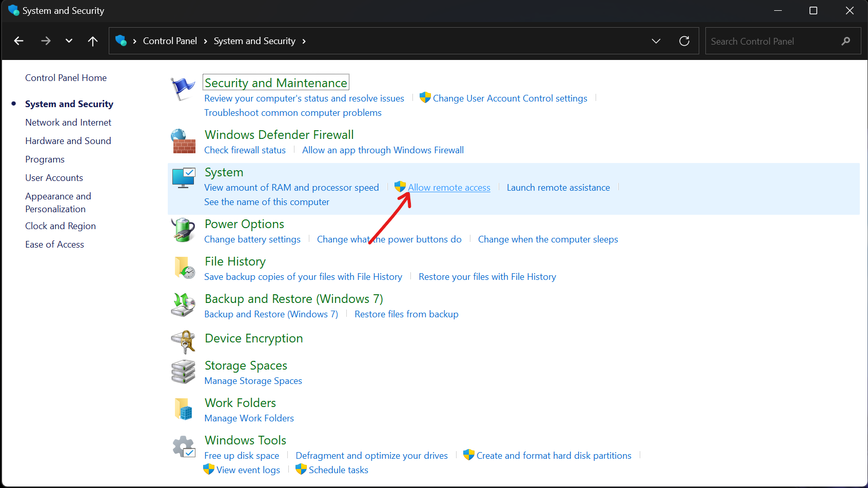Viewport: 868px width, 488px height.
Task: Select Network and Internet in the sidebar
Action: [68, 122]
